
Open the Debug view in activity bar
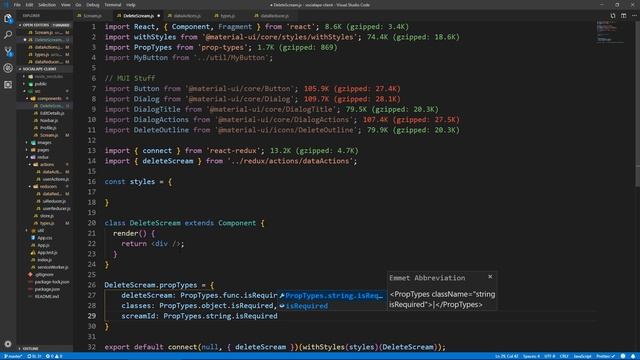click(8, 68)
